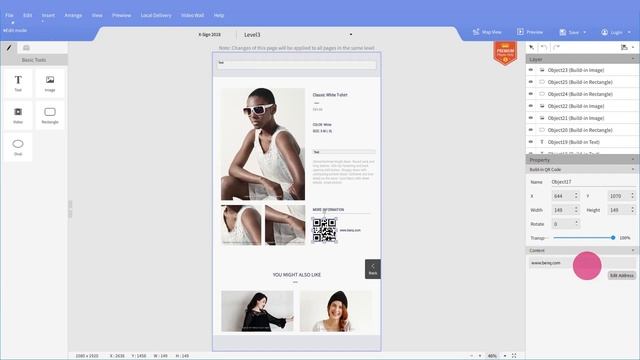Switch to the second tab icon beside pencil
The image size is (640, 360).
[x=26, y=48]
